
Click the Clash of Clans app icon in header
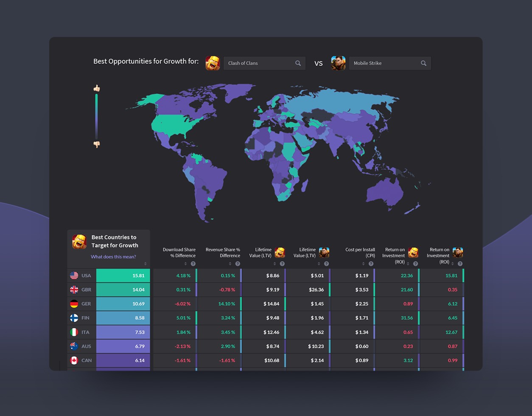[x=213, y=63]
